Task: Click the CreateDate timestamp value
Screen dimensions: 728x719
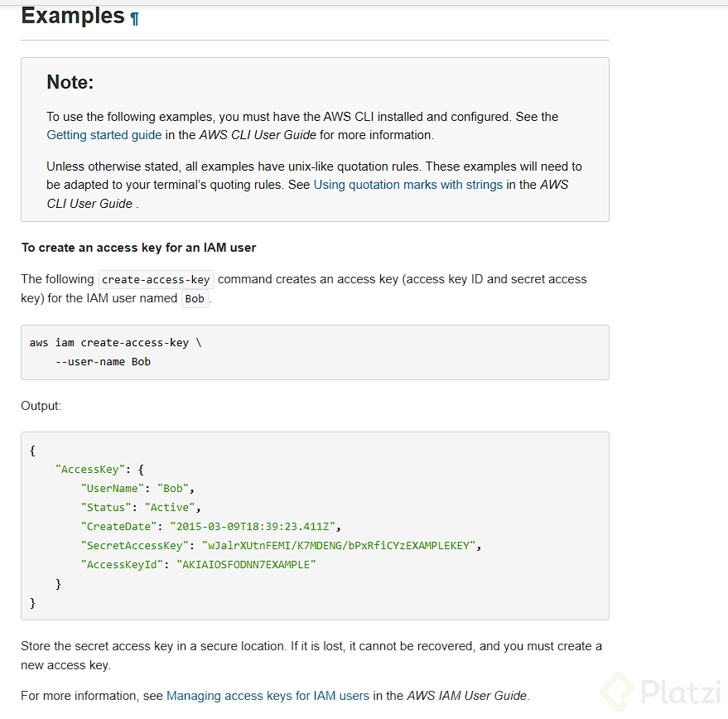Action: (x=255, y=526)
